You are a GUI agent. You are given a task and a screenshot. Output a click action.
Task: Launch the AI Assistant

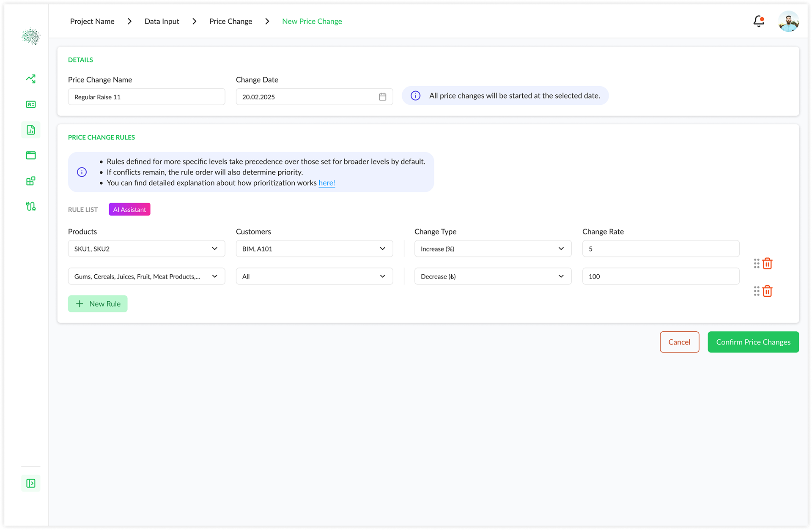point(129,209)
